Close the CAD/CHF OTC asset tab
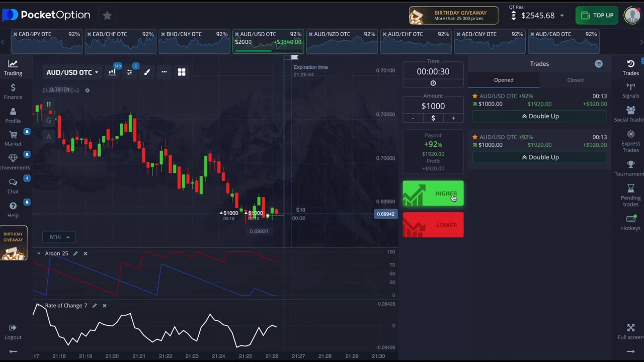 point(89,34)
